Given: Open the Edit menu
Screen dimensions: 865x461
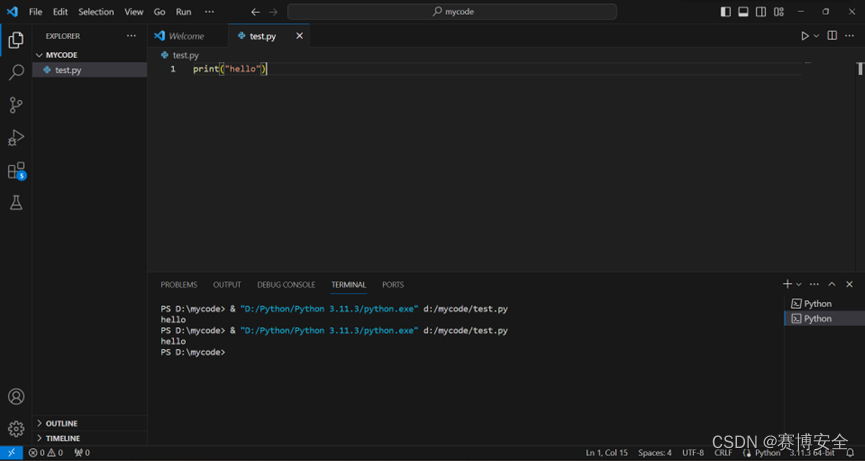Looking at the screenshot, I should (x=60, y=12).
